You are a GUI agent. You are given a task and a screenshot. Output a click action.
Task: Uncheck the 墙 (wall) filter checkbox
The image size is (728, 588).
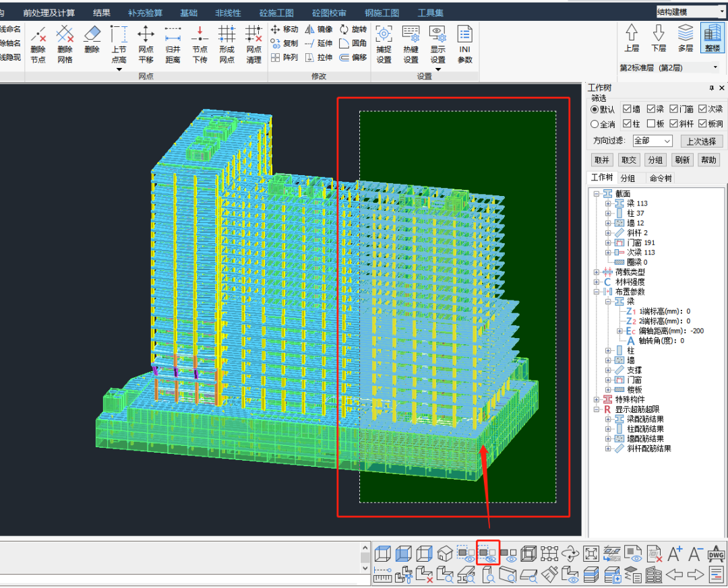pyautogui.click(x=627, y=109)
